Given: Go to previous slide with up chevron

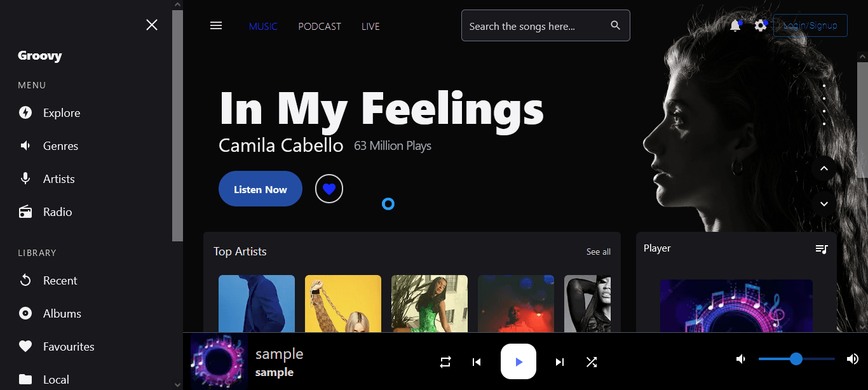Looking at the screenshot, I should tap(824, 169).
